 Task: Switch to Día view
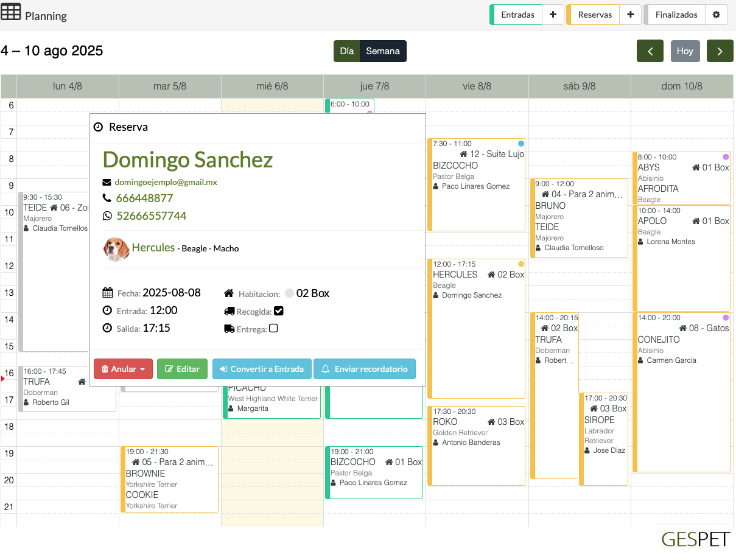(346, 51)
